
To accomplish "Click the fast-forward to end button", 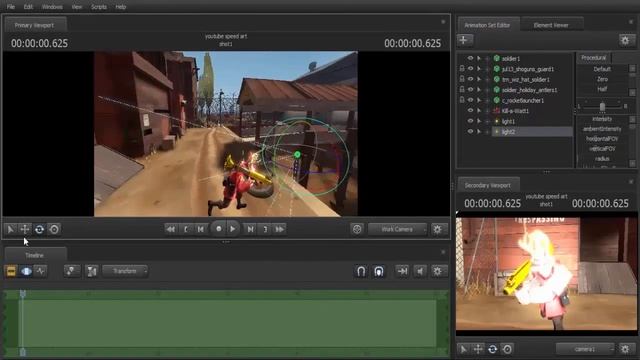I will tap(280, 229).
